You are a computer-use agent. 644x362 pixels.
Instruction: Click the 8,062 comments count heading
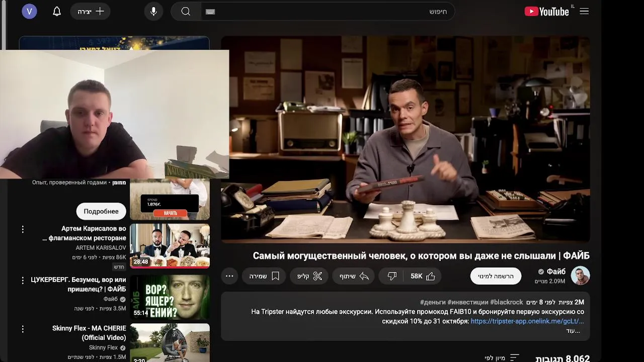tap(562, 358)
